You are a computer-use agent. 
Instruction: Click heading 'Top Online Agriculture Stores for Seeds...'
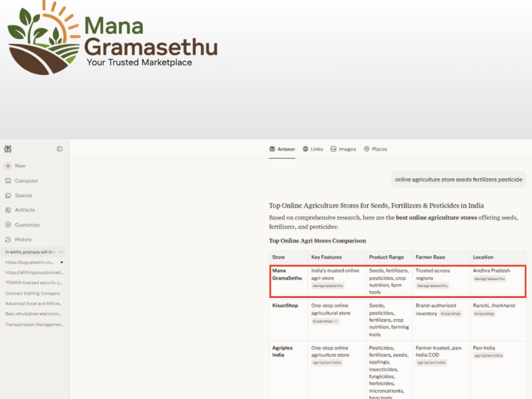click(376, 205)
